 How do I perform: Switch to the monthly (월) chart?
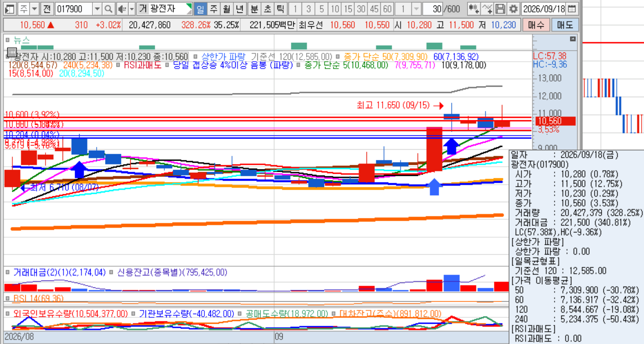(x=226, y=9)
